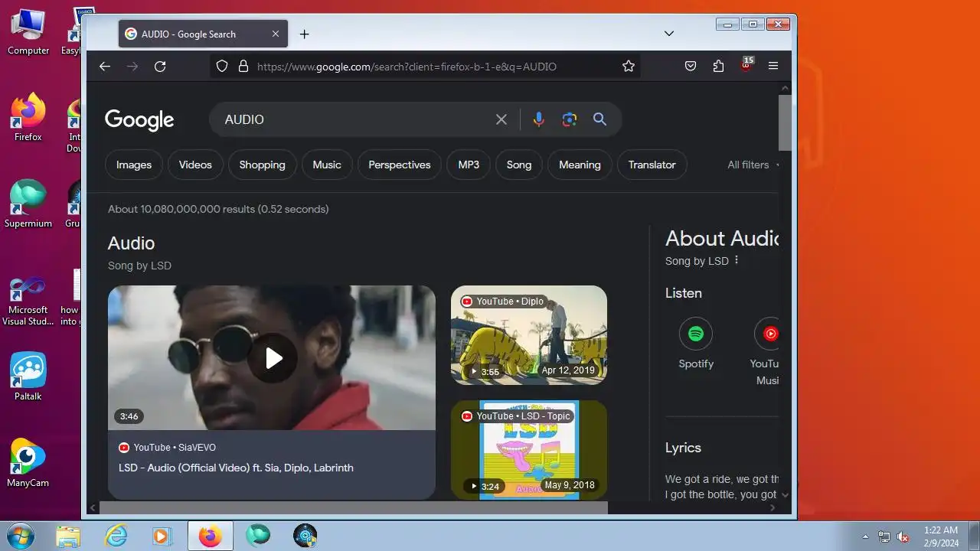Start voice search with microphone icon
This screenshot has width=980, height=551.
539,119
